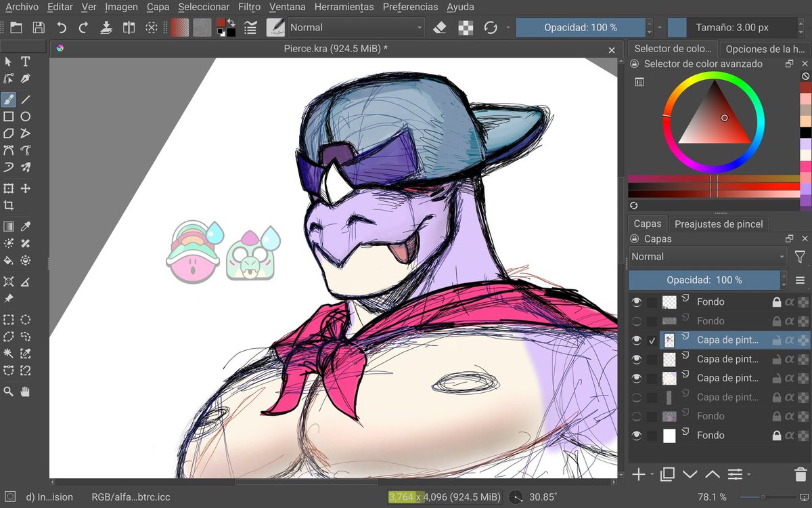Viewport: 812px width, 508px height.
Task: Select the Reference Images pin tool
Action: point(9,298)
